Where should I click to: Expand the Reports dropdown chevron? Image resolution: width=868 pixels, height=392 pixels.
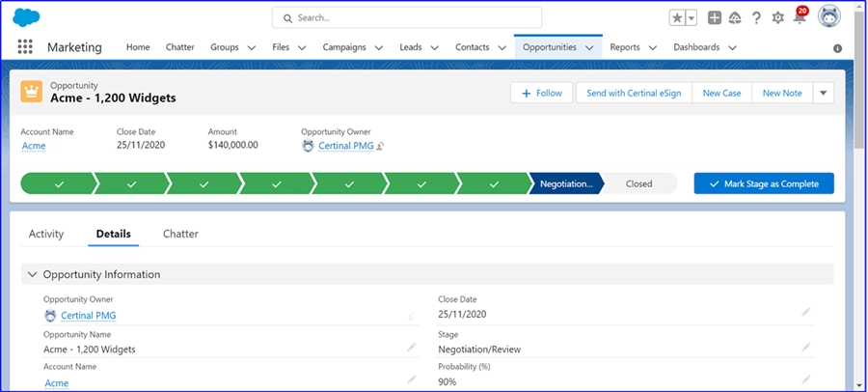pyautogui.click(x=653, y=47)
